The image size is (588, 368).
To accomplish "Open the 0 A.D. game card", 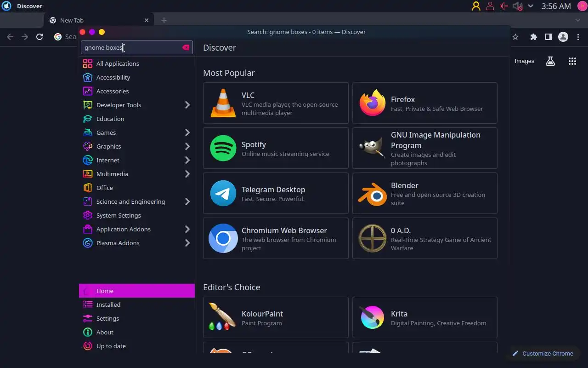I will (425, 238).
